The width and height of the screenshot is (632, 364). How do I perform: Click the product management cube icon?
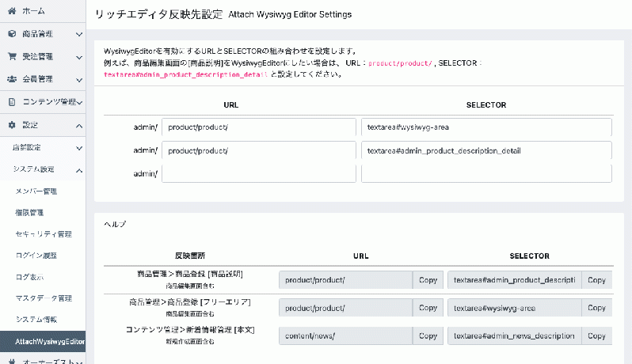pos(12,34)
